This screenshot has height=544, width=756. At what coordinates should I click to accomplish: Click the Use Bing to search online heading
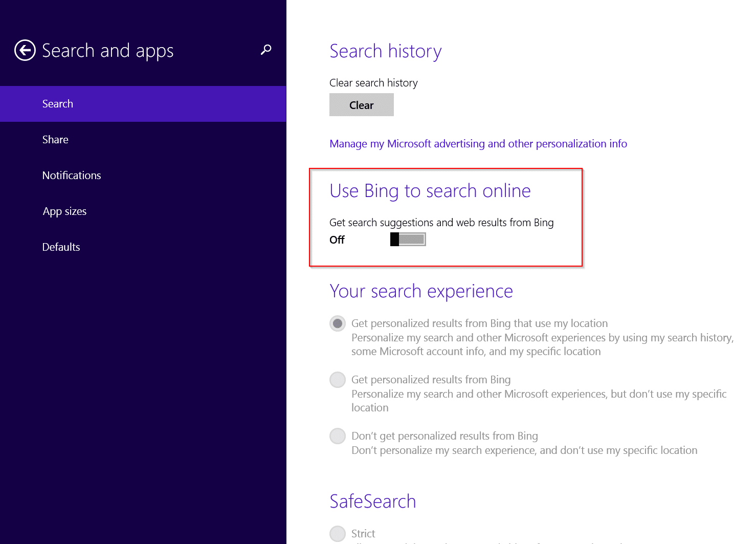pos(430,191)
